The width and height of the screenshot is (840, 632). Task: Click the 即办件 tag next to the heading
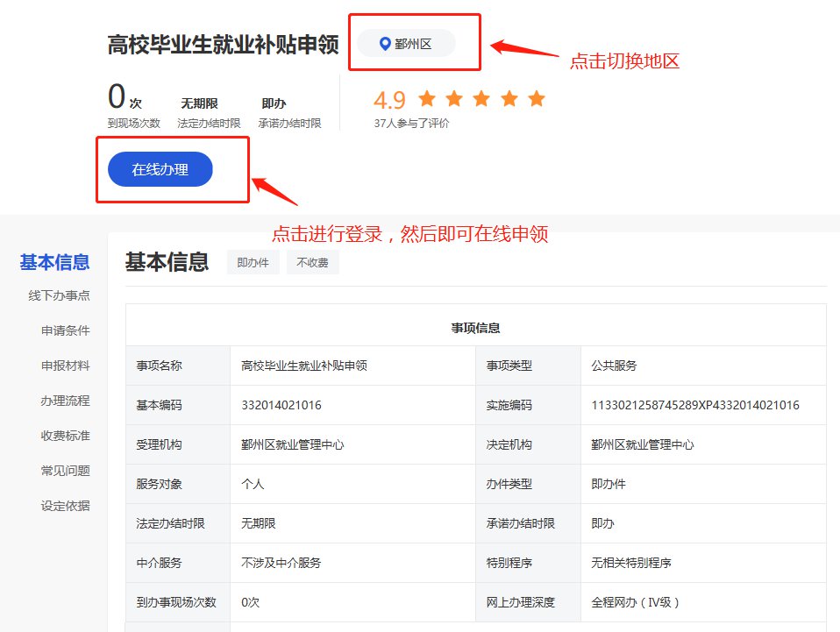pos(253,262)
